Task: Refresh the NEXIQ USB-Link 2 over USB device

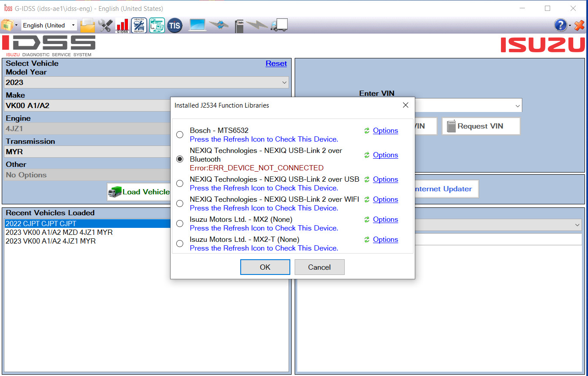Action: point(367,180)
